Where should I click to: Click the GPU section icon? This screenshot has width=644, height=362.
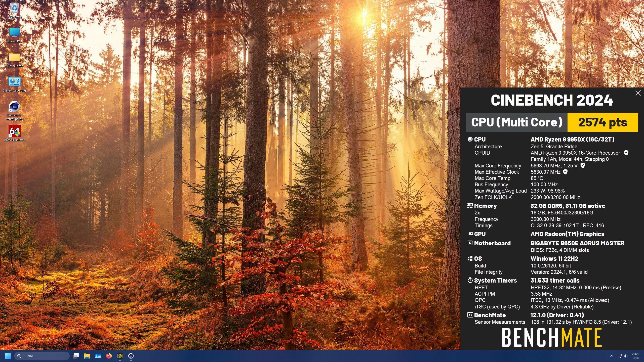coord(470,234)
